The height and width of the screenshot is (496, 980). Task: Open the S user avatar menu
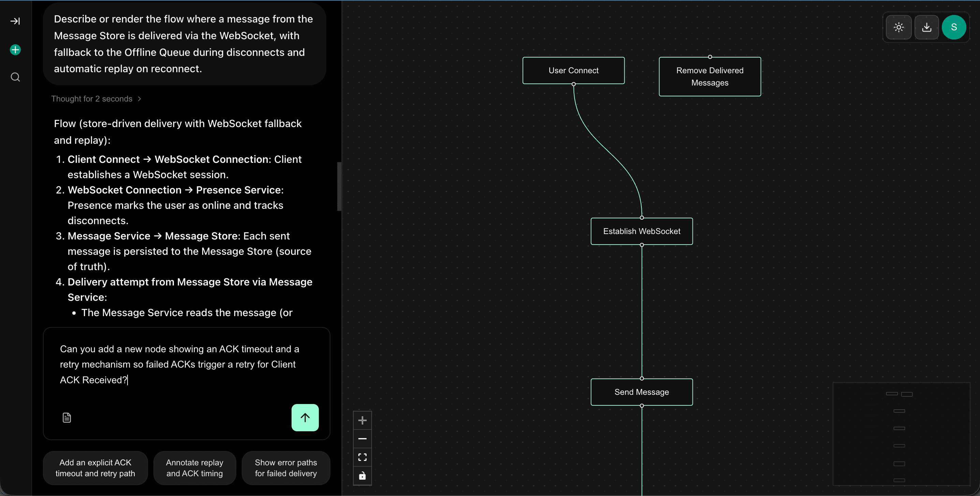tap(954, 27)
